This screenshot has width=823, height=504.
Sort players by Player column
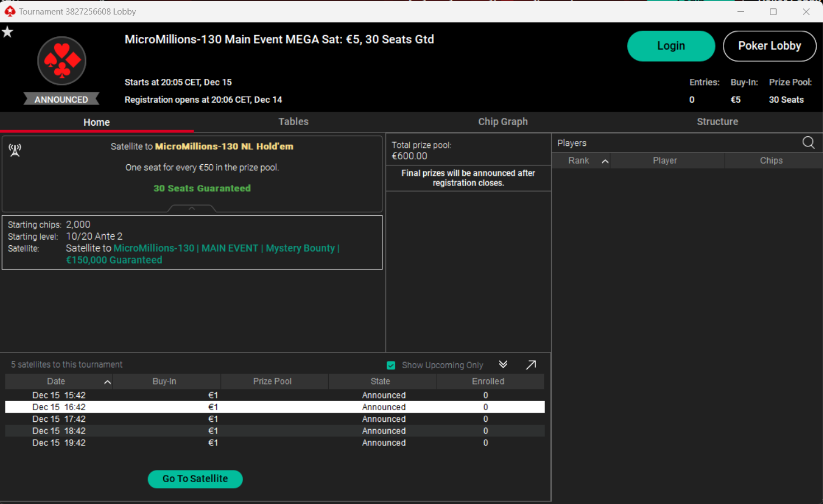668,160
